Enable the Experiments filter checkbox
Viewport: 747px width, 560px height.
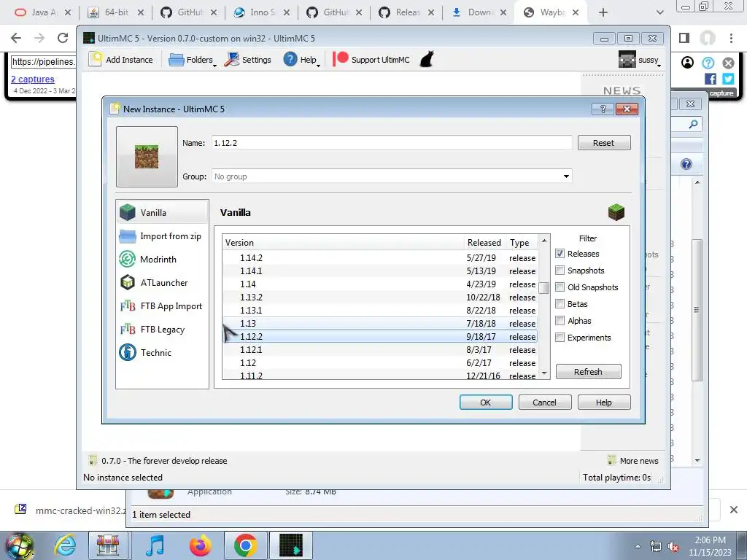coord(560,337)
